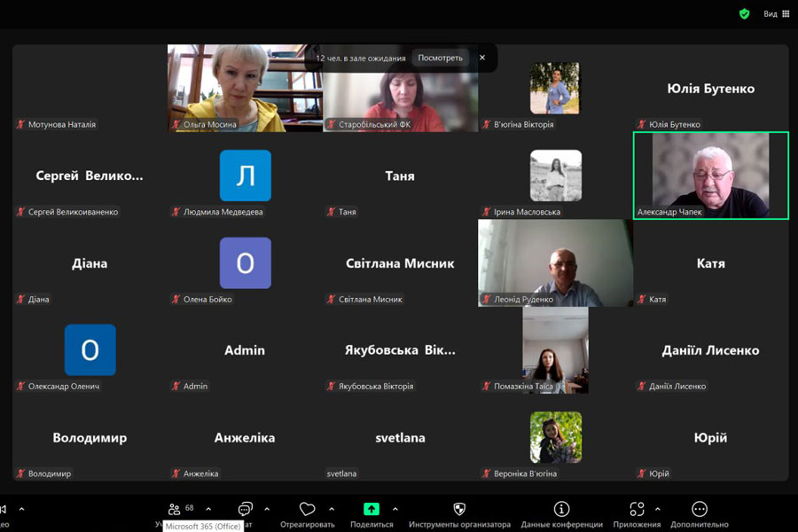This screenshot has height=532, width=798.
Task: Open the participants list showing 68
Action: point(175,509)
